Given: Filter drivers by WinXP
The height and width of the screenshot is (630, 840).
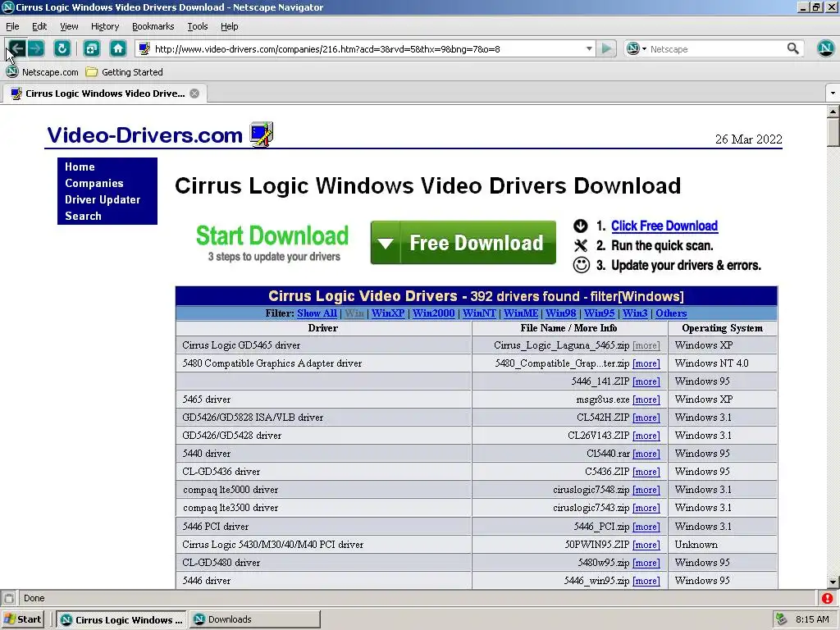Looking at the screenshot, I should 388,313.
